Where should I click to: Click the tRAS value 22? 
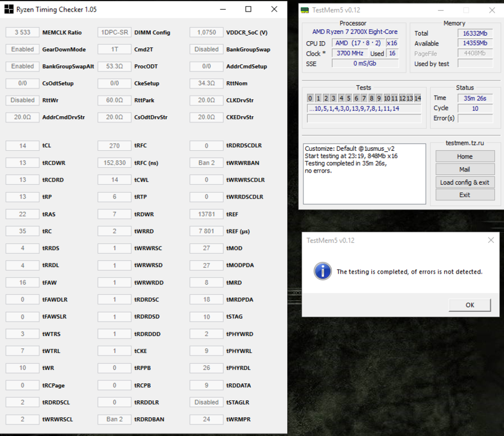[22, 214]
